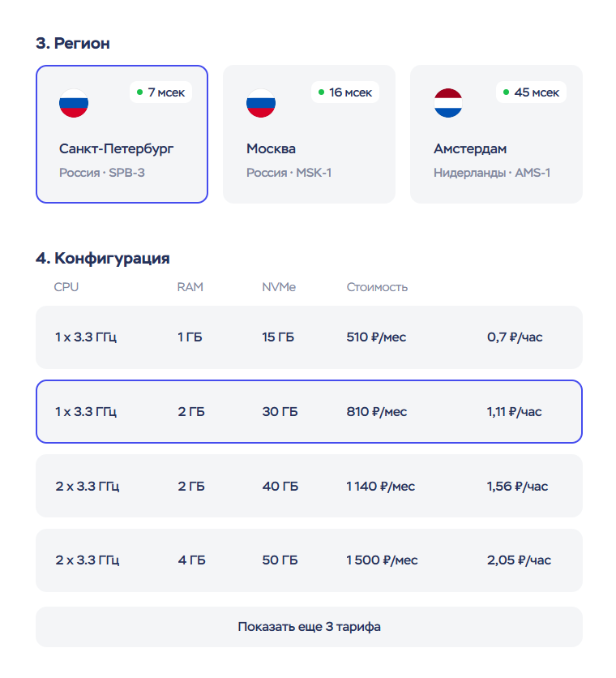Select the 510 ₽/мес configuration
This screenshot has width=616, height=678.
[309, 337]
